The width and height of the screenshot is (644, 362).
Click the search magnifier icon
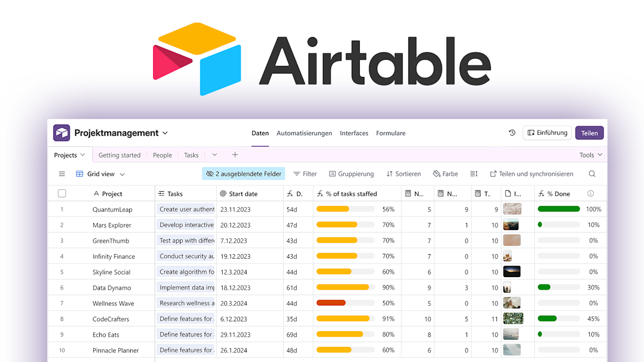[592, 174]
